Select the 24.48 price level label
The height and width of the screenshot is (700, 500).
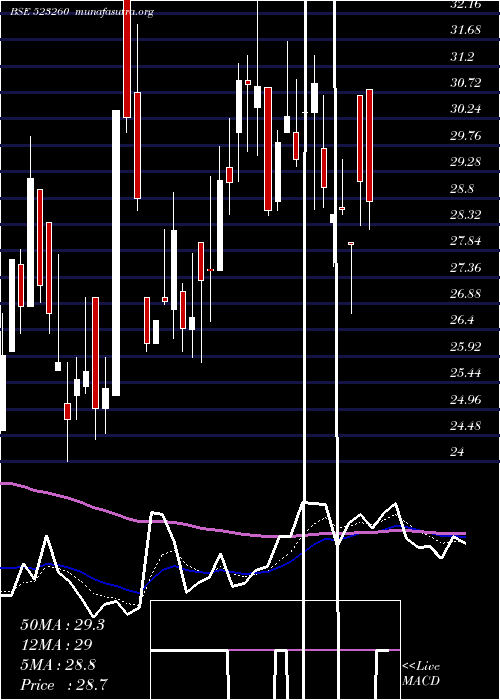pos(466,425)
